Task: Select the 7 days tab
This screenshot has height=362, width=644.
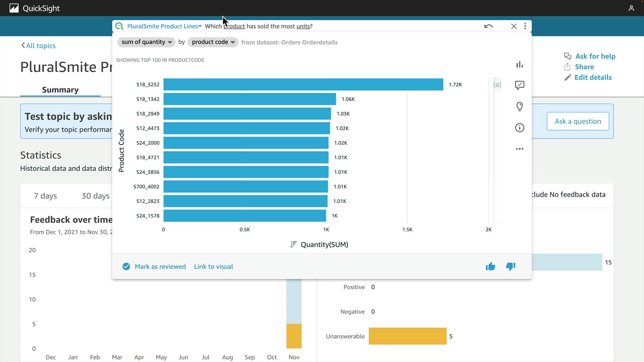Action: pos(45,196)
